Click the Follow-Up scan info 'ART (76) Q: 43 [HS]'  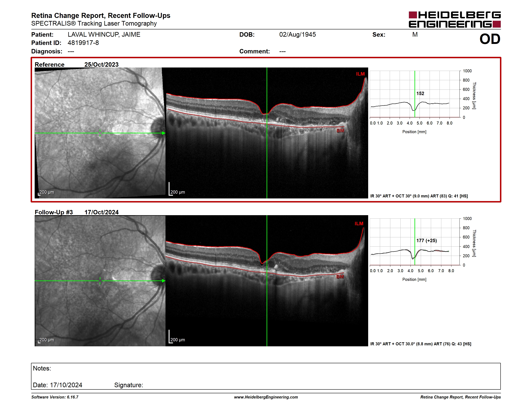pos(452,344)
